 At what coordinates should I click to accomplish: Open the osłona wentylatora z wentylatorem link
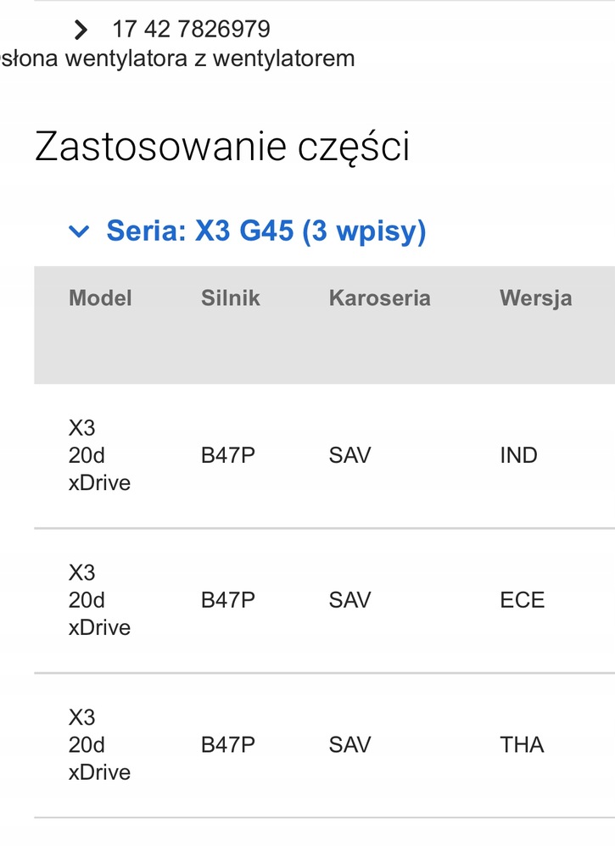pyautogui.click(x=177, y=58)
